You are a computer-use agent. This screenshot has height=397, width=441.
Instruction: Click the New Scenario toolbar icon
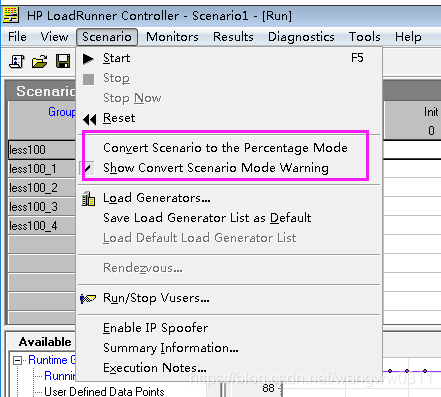(x=17, y=62)
